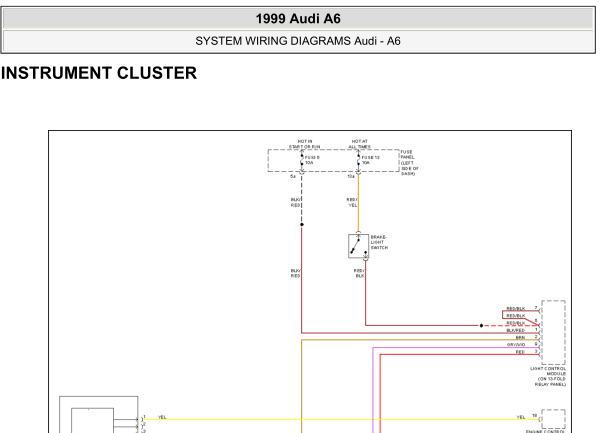Click splice dot before dashed RED/BLK wire
The width and height of the screenshot is (601, 433).
coord(481,326)
